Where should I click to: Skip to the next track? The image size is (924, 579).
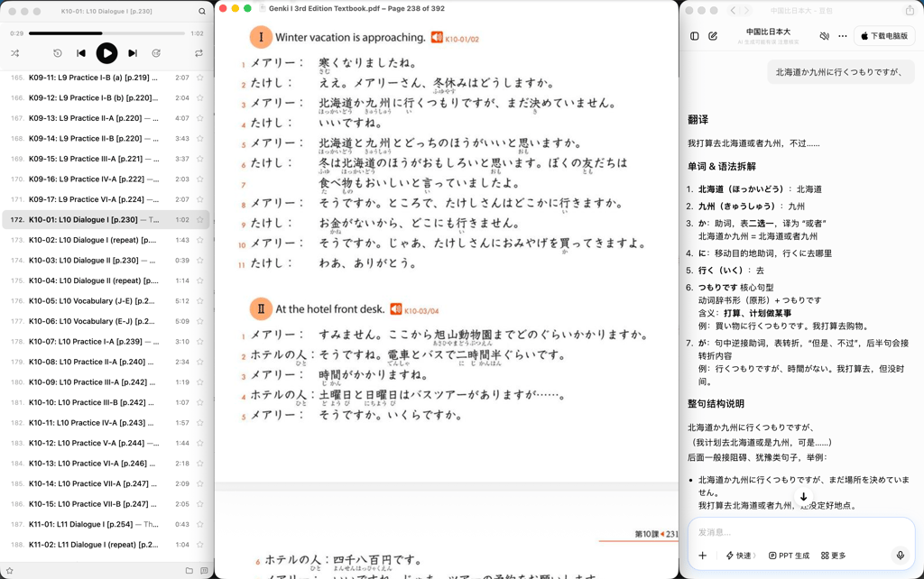(x=133, y=53)
